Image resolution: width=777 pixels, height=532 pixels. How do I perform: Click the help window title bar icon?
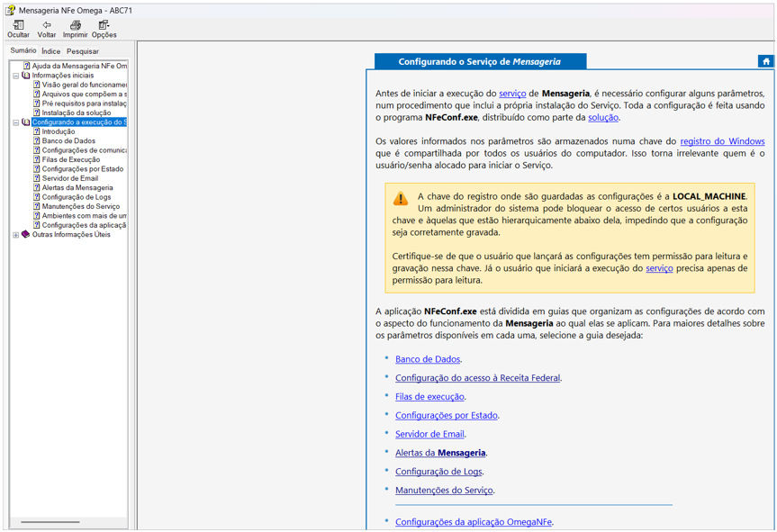pos(11,10)
